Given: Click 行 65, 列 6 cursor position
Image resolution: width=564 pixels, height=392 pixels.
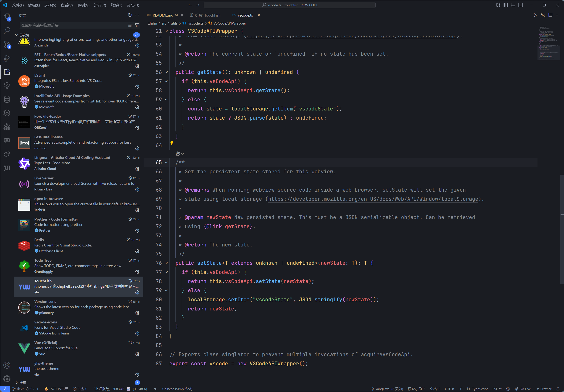Looking at the screenshot, I should [x=416, y=389].
